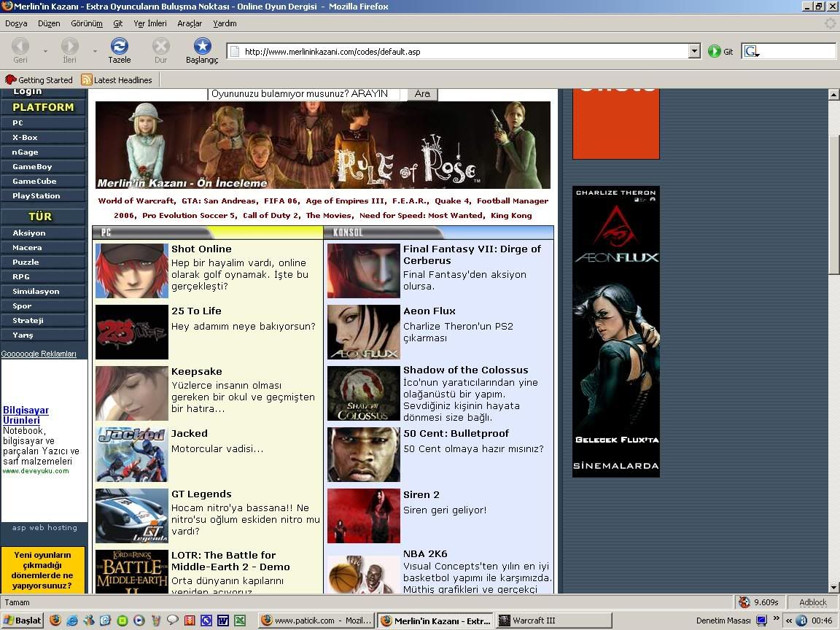The width and height of the screenshot is (840, 630).
Task: Click the page scrollbar down arrow
Action: pos(833,587)
